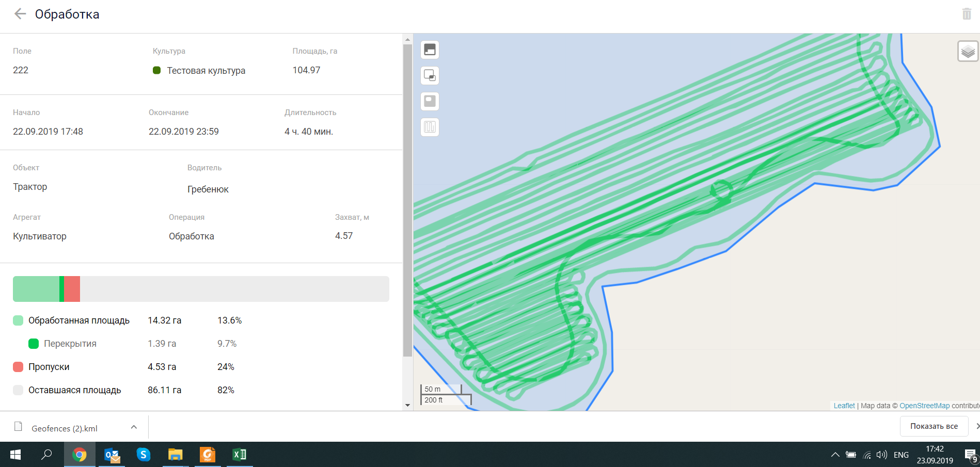Show hidden system tray icons
Image resolution: width=980 pixels, height=467 pixels.
[835, 455]
